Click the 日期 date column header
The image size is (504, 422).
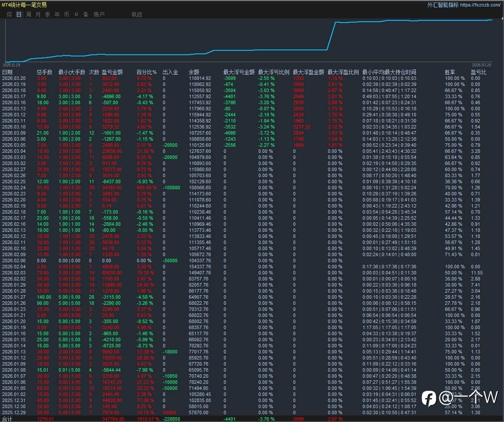pyautogui.click(x=7, y=72)
